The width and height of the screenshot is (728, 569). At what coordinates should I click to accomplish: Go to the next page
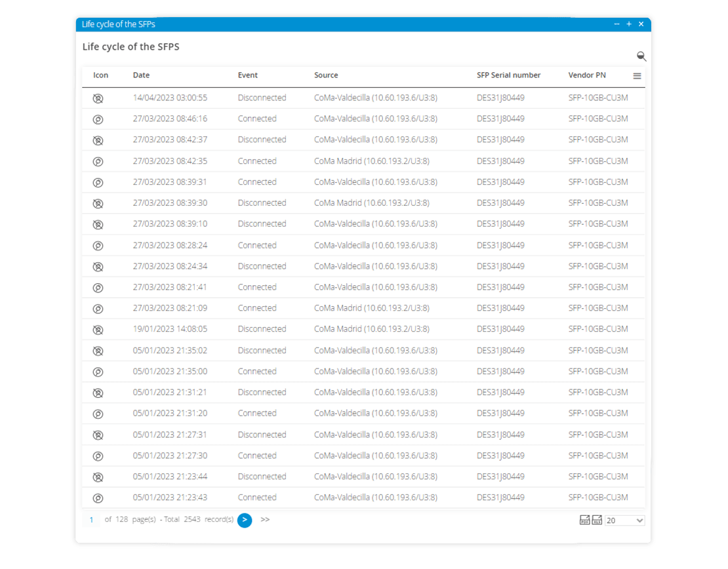[245, 520]
